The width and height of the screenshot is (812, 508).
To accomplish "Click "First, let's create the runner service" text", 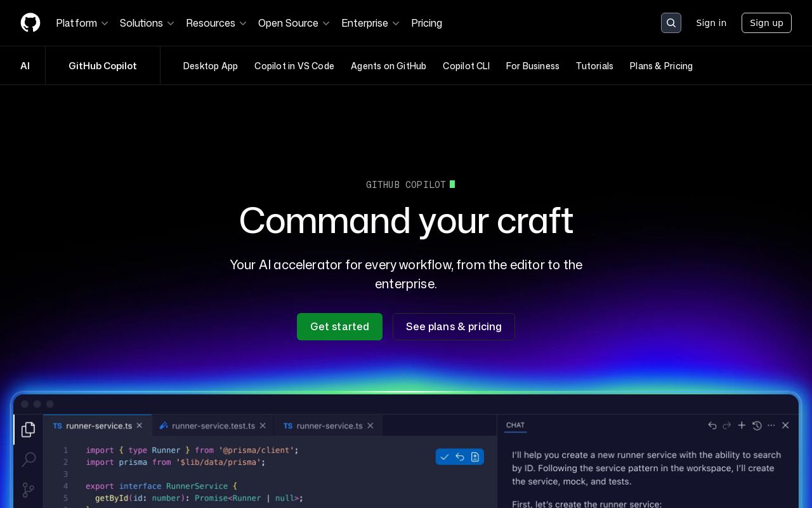I will (587, 504).
